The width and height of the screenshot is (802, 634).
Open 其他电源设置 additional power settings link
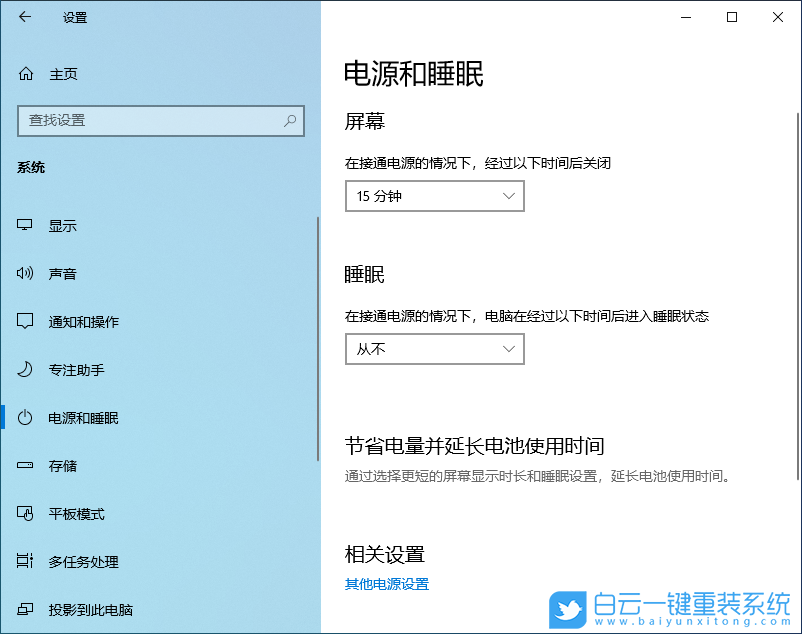(388, 584)
